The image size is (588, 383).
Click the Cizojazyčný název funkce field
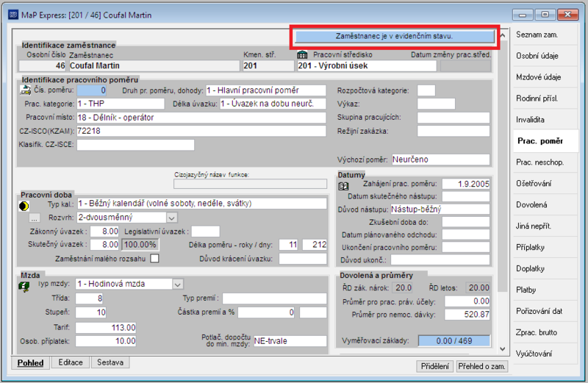tap(250, 184)
